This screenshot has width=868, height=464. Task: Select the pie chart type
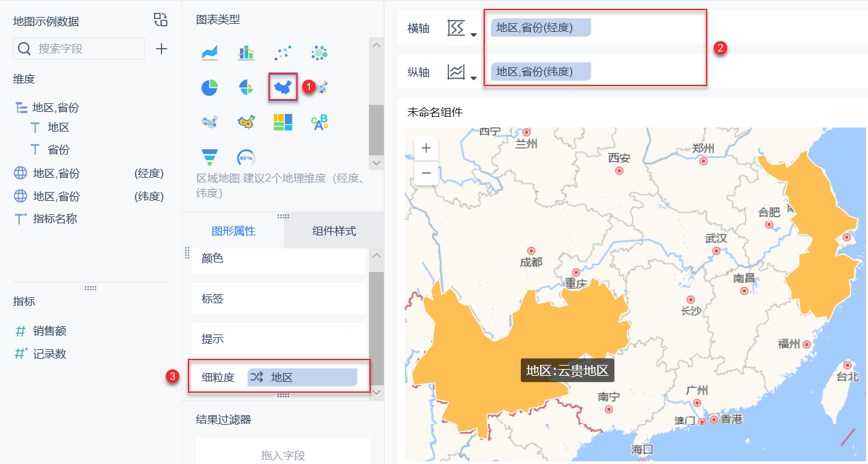(210, 88)
